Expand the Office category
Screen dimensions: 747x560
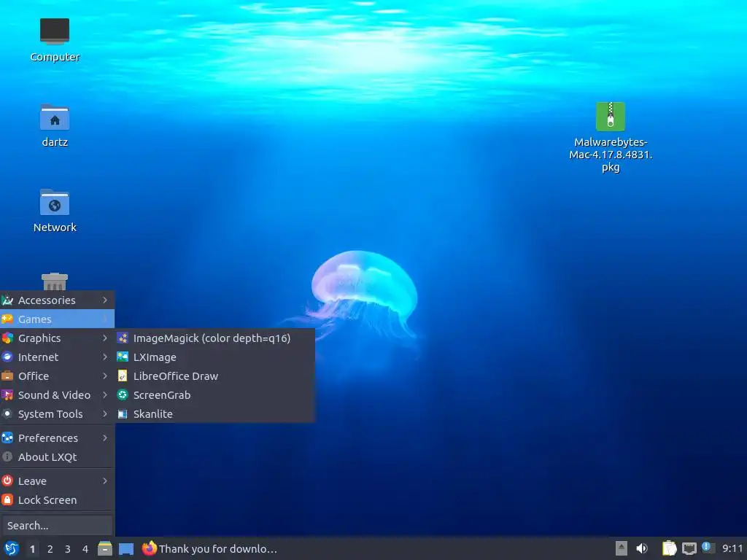pos(57,376)
